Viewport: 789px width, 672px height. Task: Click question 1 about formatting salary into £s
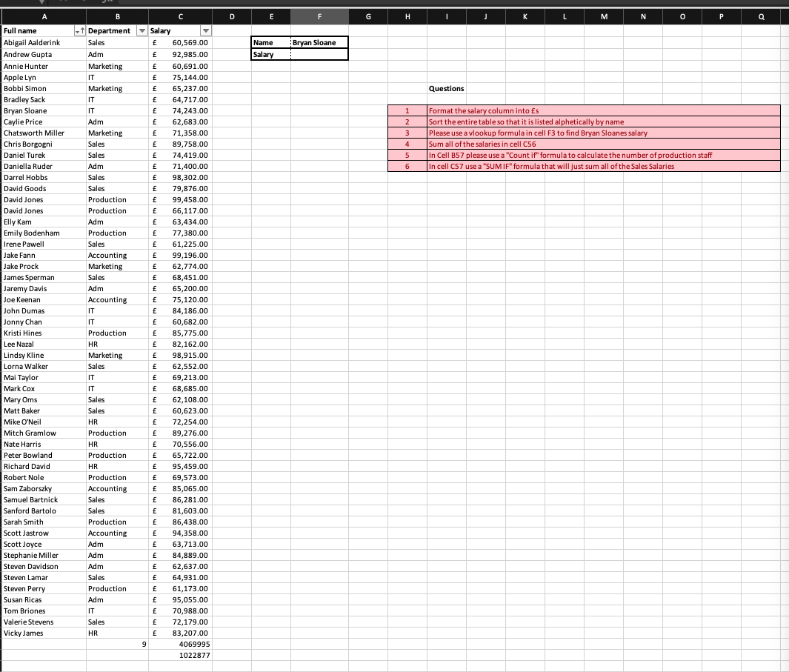(604, 110)
